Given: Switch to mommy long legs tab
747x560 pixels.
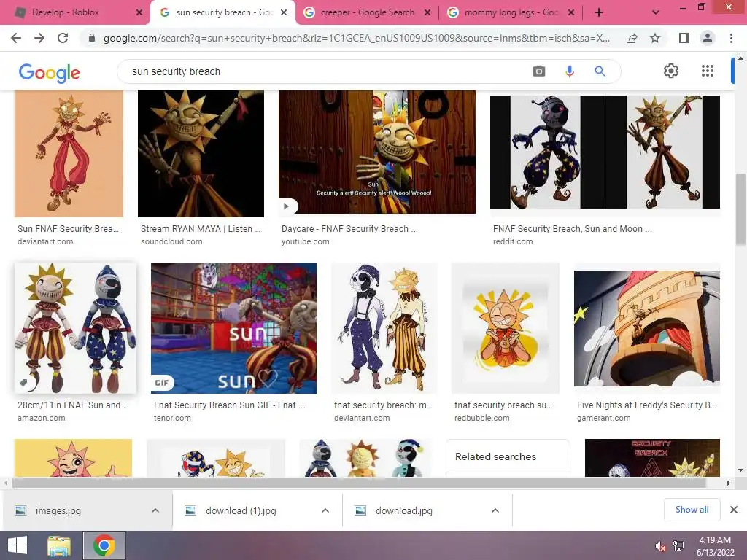Looking at the screenshot, I should 511,12.
